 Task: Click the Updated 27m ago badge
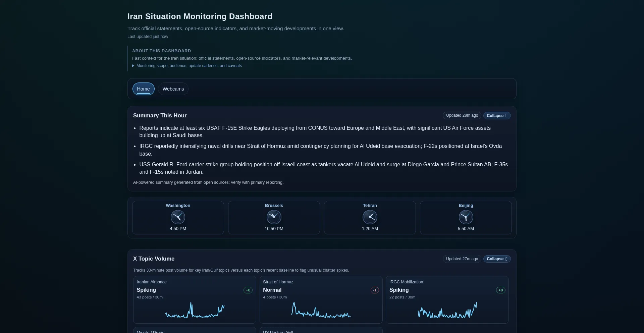click(462, 259)
